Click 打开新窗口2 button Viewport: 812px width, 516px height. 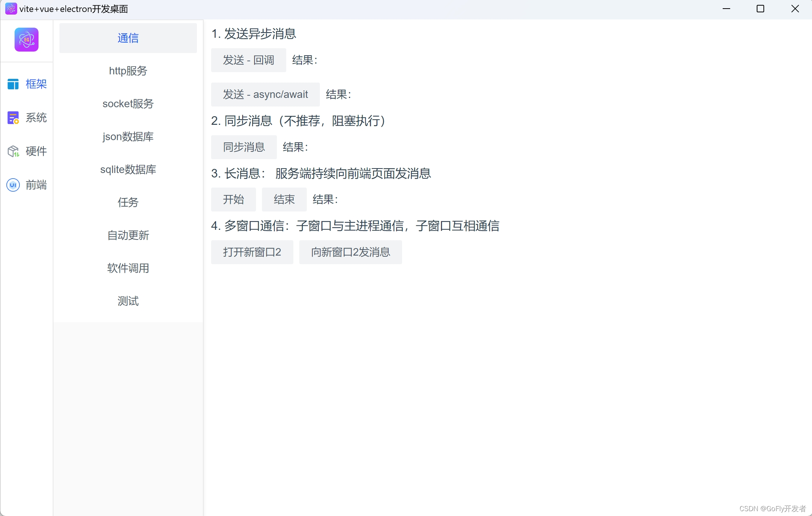tap(252, 252)
